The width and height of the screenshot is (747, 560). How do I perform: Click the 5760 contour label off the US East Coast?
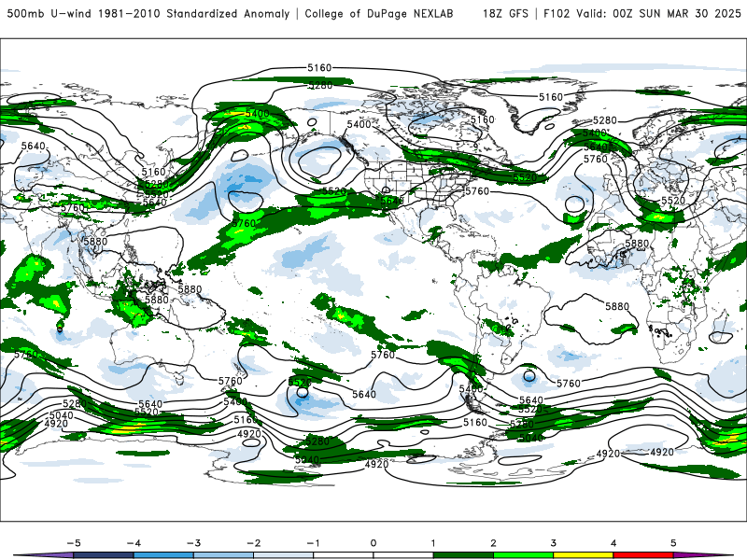click(x=477, y=191)
